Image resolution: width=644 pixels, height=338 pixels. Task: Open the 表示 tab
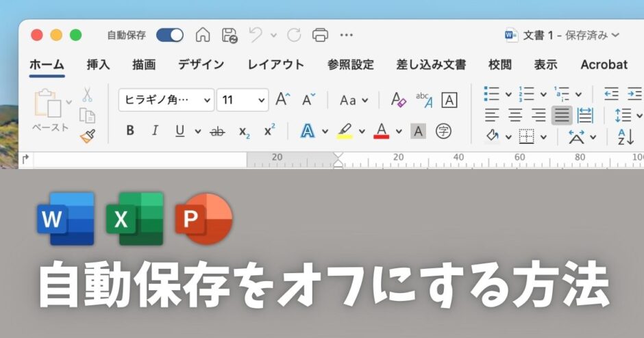(x=545, y=65)
